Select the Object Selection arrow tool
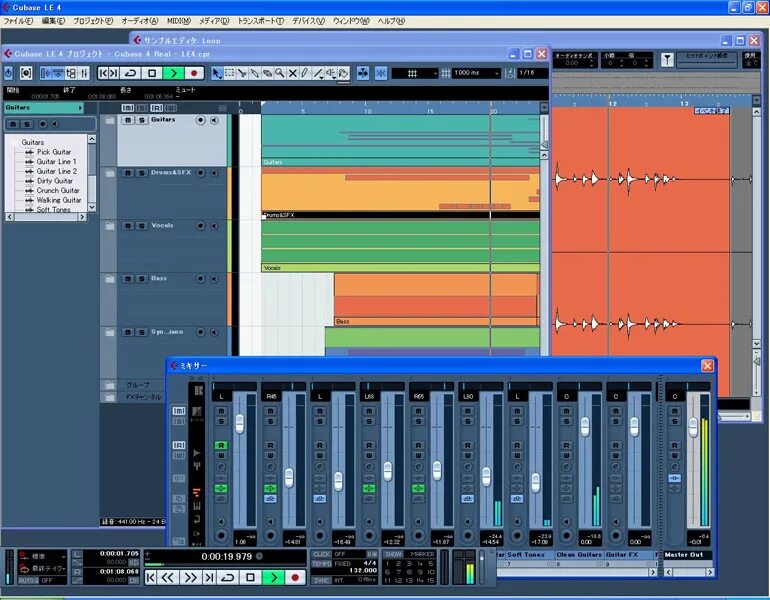 [x=217, y=73]
